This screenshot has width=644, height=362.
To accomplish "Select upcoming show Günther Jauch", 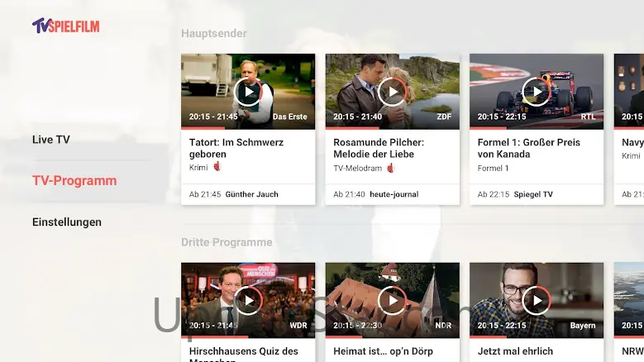I will click(x=251, y=194).
